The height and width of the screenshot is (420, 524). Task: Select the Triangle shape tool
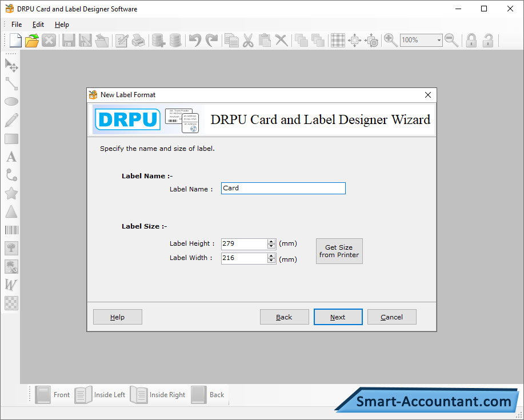coord(11,211)
